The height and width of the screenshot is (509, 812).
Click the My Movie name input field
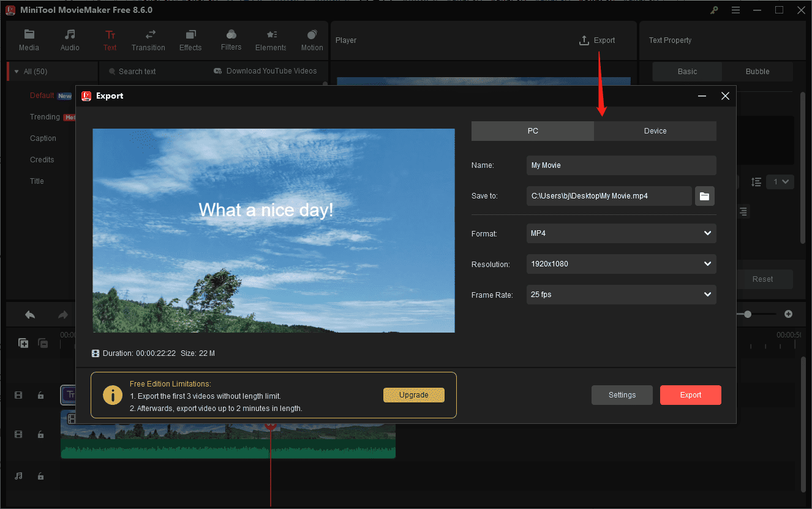pos(621,165)
